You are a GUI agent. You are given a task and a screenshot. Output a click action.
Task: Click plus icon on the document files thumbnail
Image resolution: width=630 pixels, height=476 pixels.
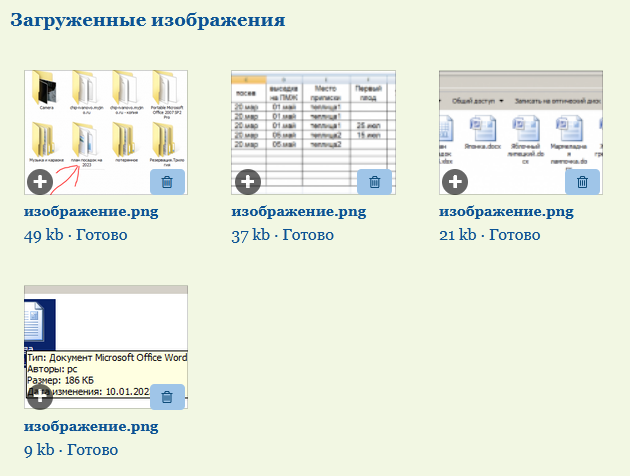point(455,182)
